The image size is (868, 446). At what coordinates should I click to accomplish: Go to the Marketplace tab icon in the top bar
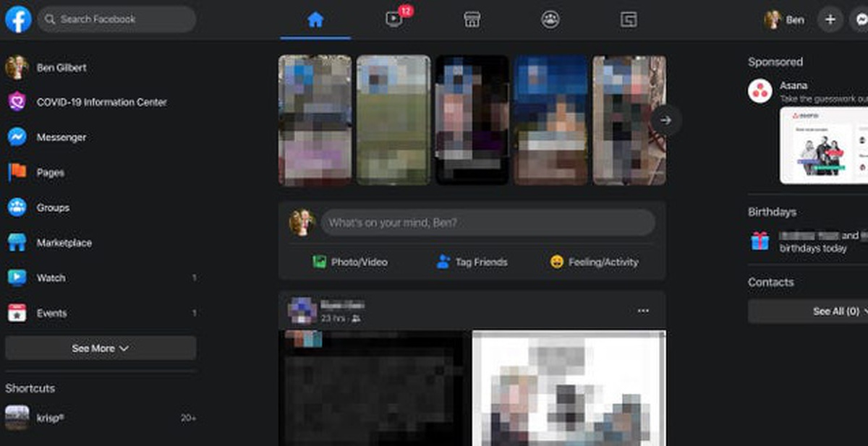tap(472, 20)
